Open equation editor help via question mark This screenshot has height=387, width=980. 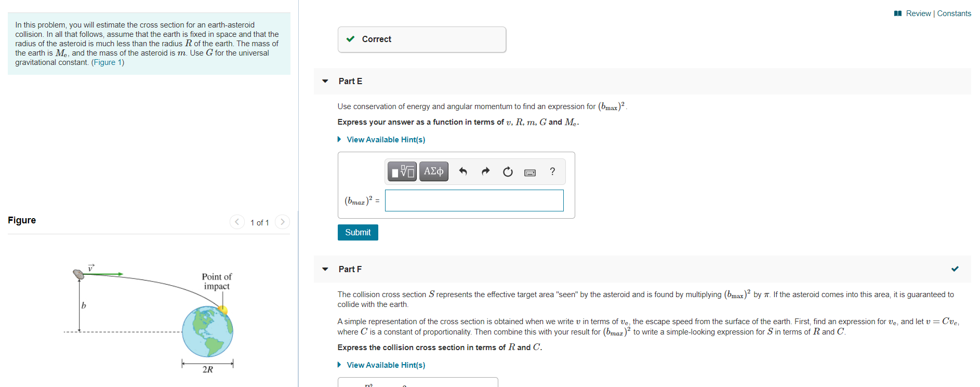pyautogui.click(x=552, y=171)
